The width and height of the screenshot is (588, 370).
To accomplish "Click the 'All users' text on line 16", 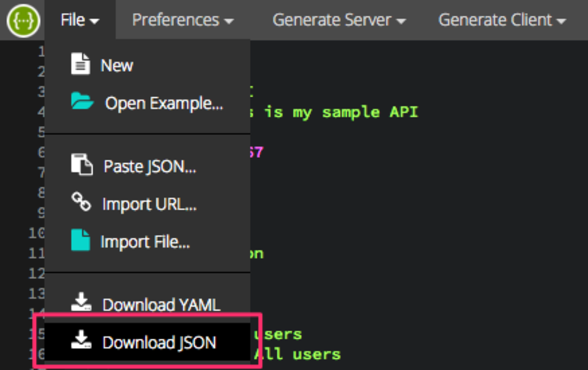I will click(x=297, y=354).
